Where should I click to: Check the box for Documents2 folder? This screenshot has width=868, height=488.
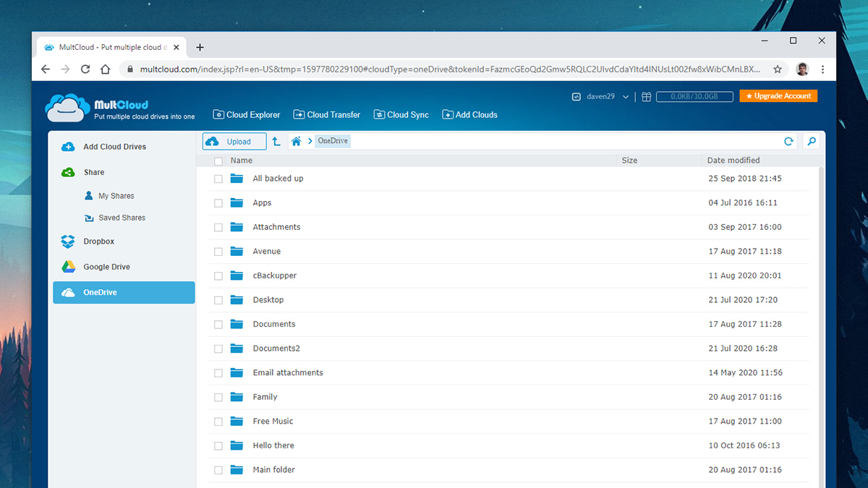coord(218,349)
